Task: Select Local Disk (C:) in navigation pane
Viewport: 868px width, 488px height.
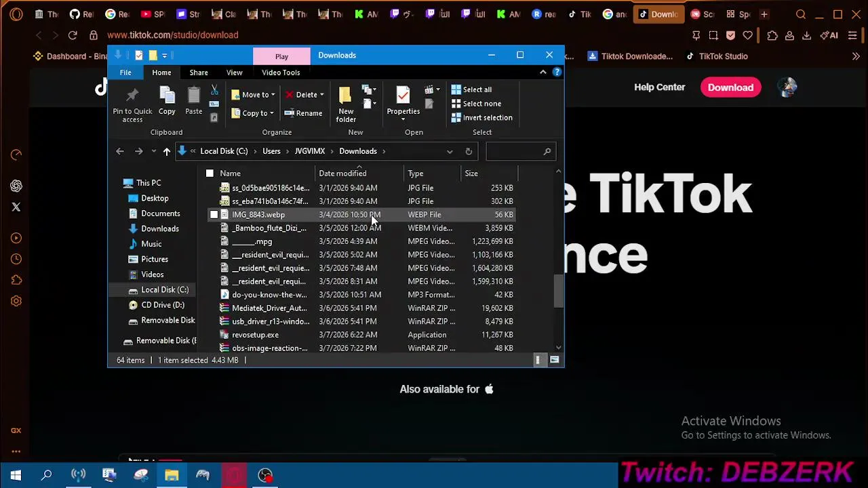Action: pos(165,289)
